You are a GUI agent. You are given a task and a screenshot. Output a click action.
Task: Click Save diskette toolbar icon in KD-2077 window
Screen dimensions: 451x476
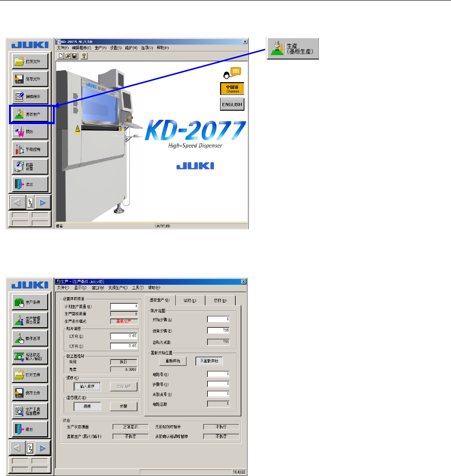point(74,56)
